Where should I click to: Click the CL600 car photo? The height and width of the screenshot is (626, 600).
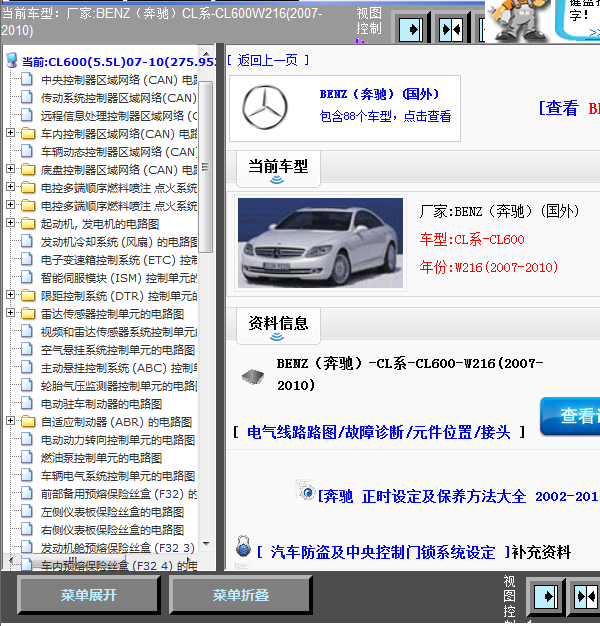click(320, 243)
